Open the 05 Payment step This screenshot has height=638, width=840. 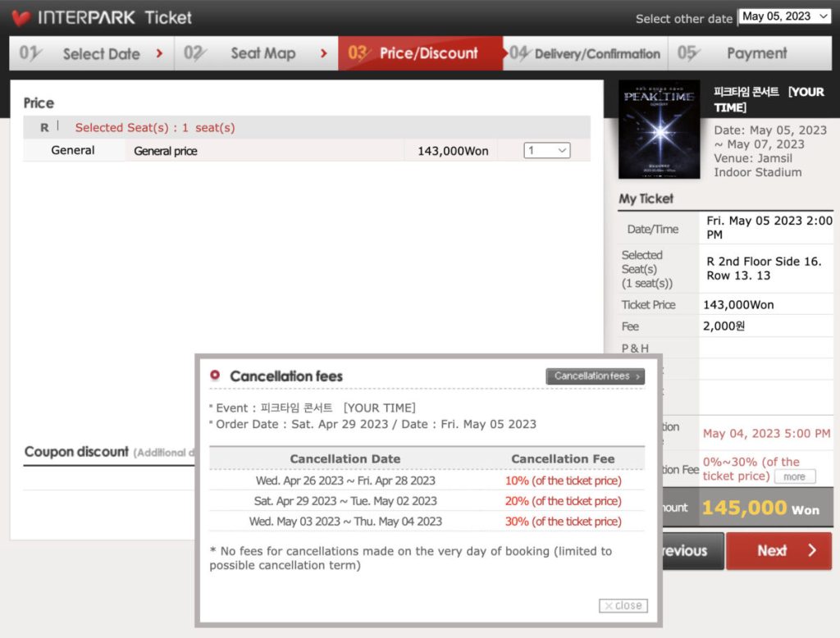(x=750, y=53)
